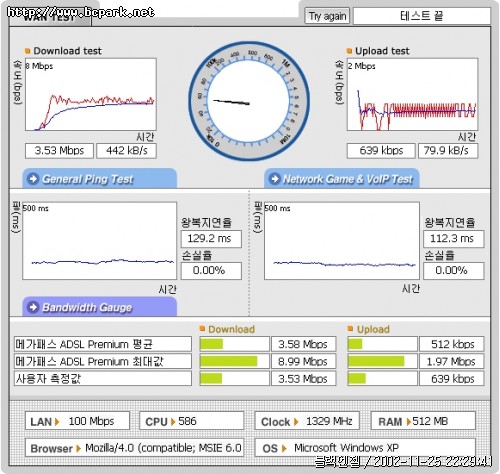Image resolution: width=500 pixels, height=474 pixels.
Task: Click the 129.2 ms round-trip delay value
Action: coord(211,239)
